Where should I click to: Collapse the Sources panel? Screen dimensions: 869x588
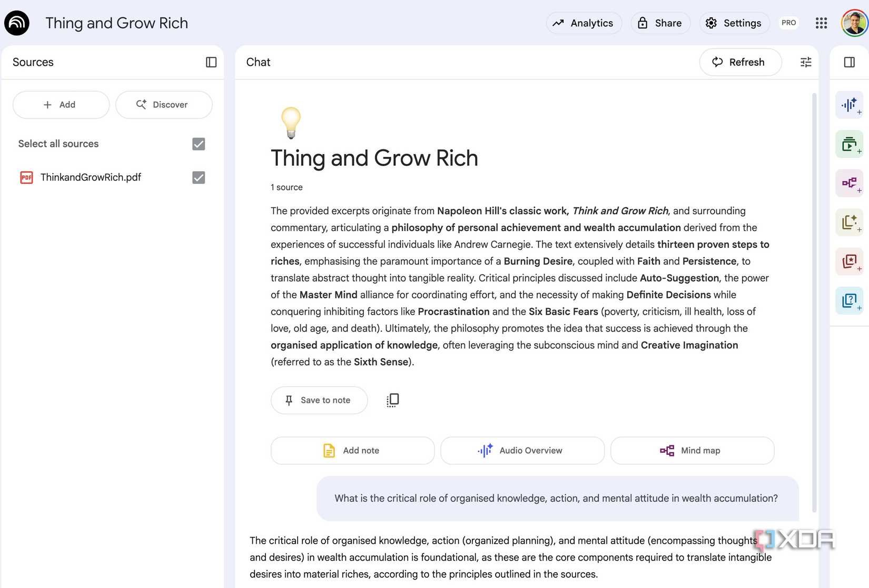211,62
